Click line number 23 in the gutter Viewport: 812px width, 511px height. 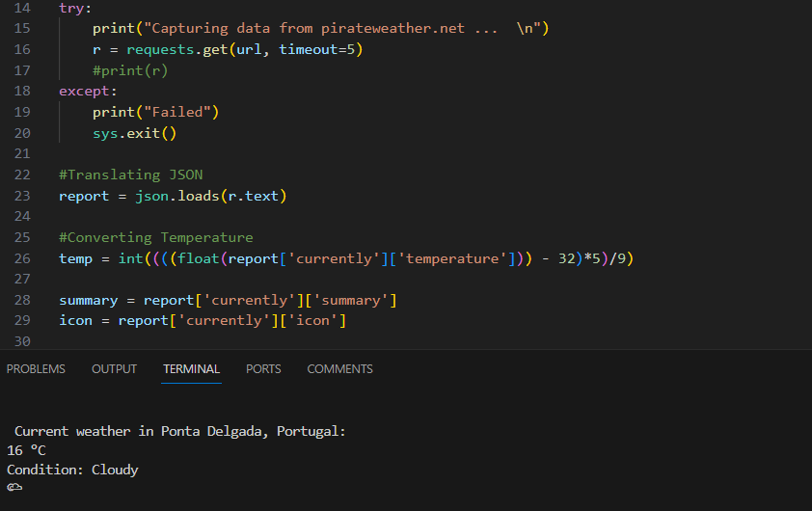point(22,196)
